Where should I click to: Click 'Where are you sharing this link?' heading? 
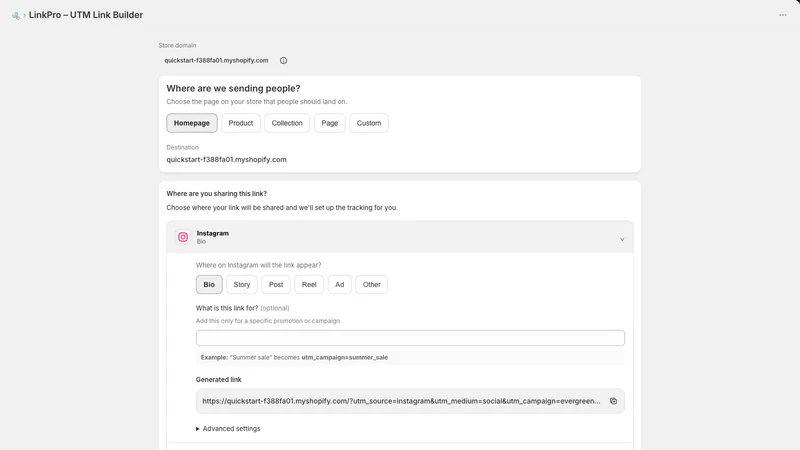coord(216,194)
